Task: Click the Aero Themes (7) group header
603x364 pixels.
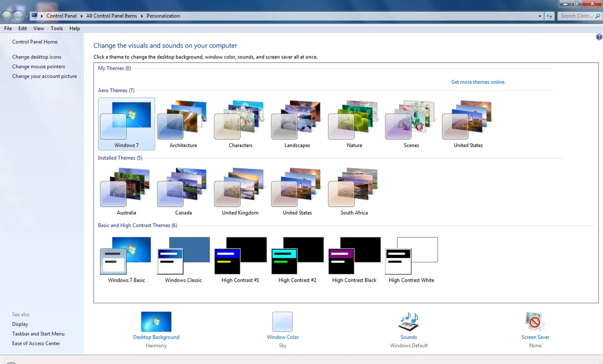Action: click(116, 90)
